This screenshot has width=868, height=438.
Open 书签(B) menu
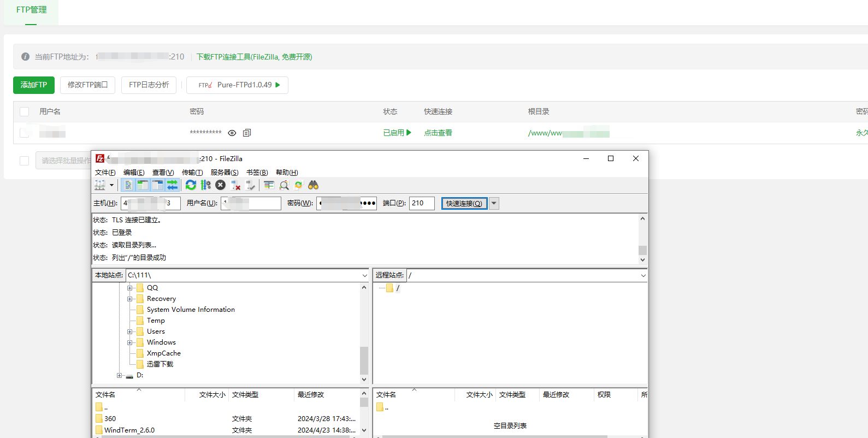[257, 173]
